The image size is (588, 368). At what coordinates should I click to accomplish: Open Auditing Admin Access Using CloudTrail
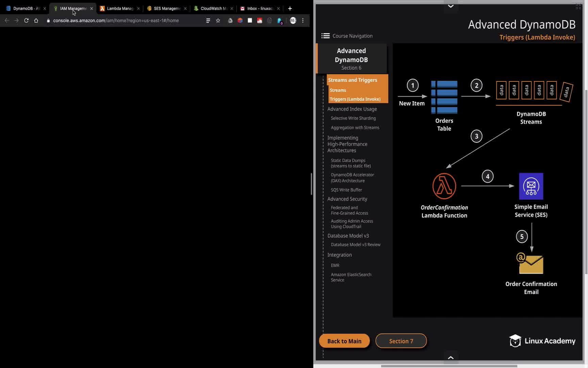pyautogui.click(x=352, y=224)
